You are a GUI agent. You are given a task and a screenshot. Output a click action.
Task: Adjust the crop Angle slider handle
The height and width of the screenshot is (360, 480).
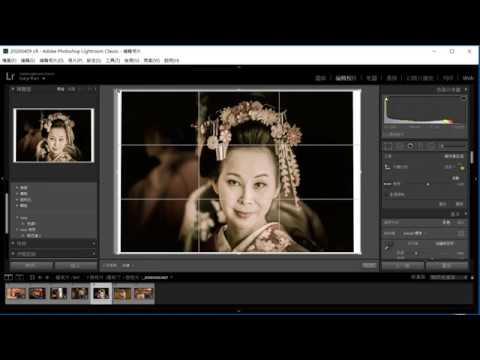click(x=428, y=184)
